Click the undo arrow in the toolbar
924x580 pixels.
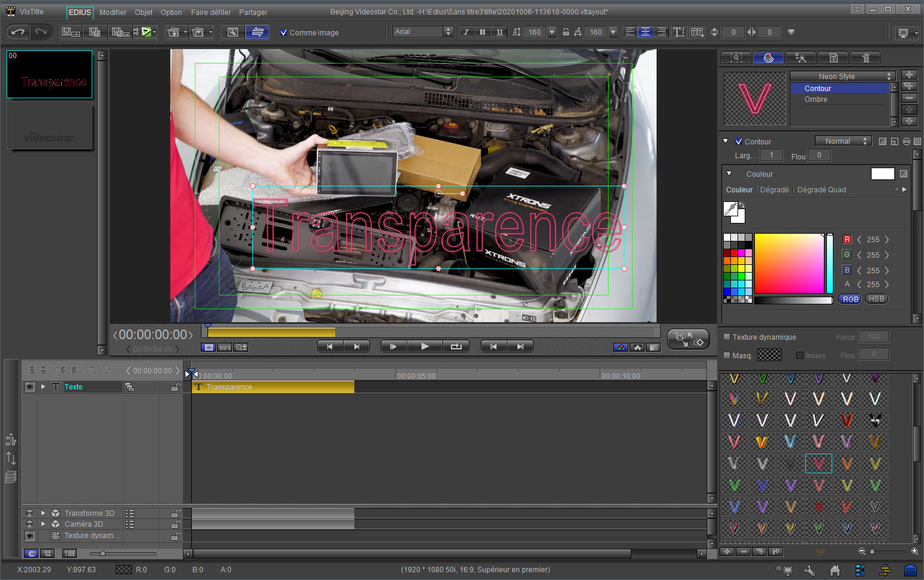point(18,32)
